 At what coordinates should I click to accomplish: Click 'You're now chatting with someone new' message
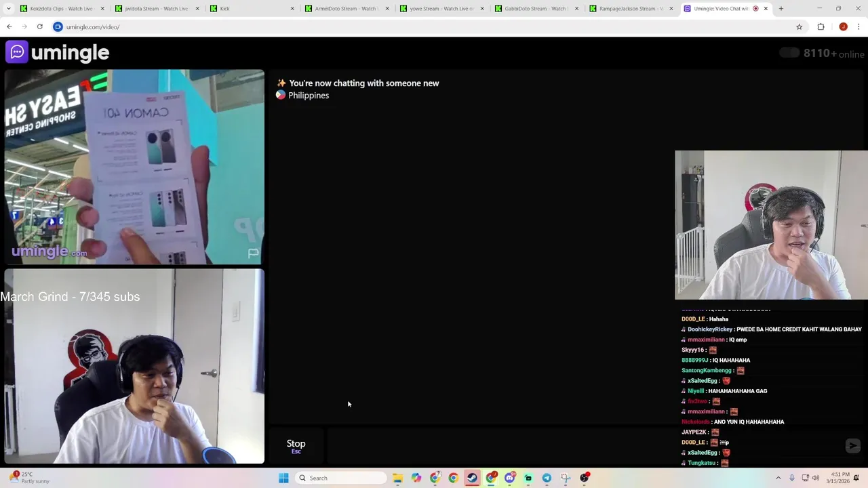364,83
